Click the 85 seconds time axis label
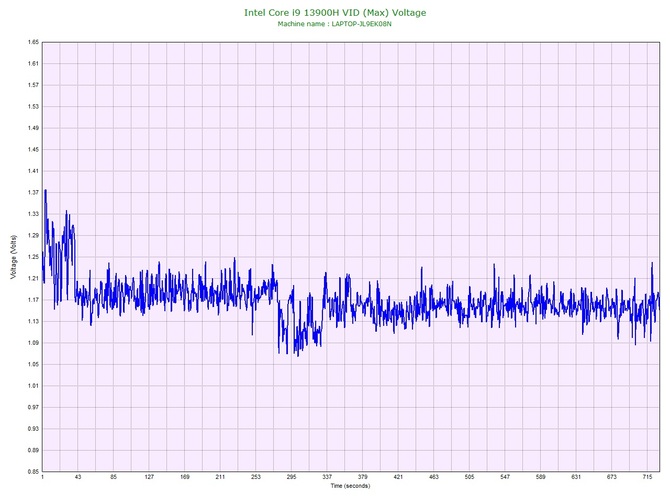Viewport: 670px width, 503px height. (114, 477)
